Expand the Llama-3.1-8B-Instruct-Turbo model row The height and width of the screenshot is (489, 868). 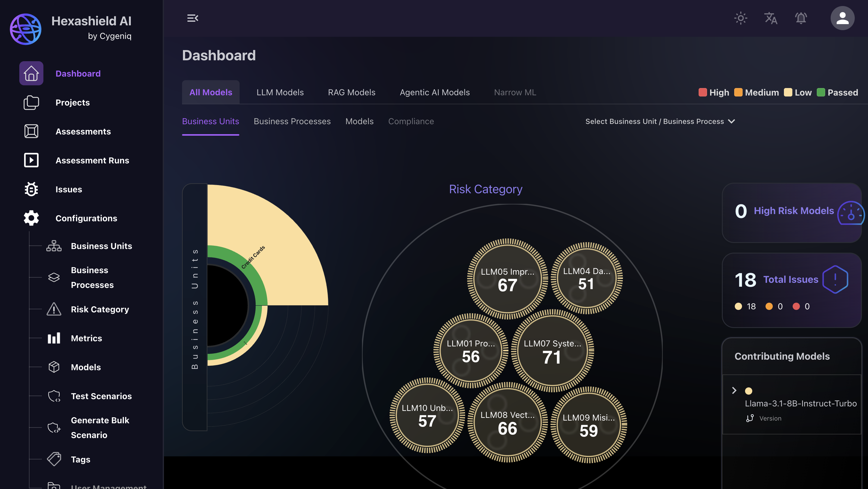[734, 391]
